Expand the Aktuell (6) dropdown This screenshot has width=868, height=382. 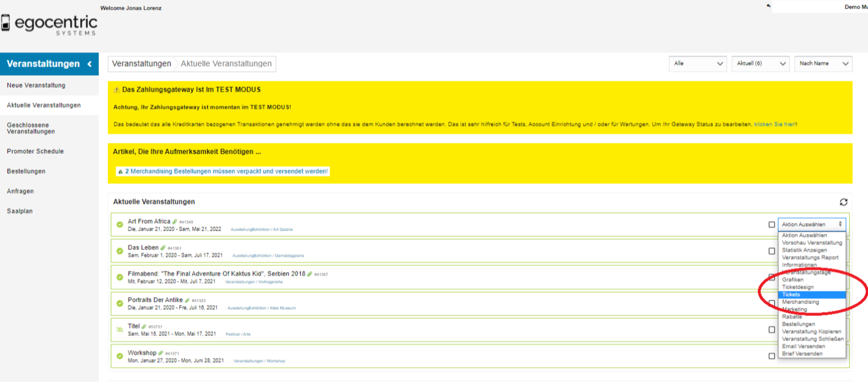tap(761, 64)
